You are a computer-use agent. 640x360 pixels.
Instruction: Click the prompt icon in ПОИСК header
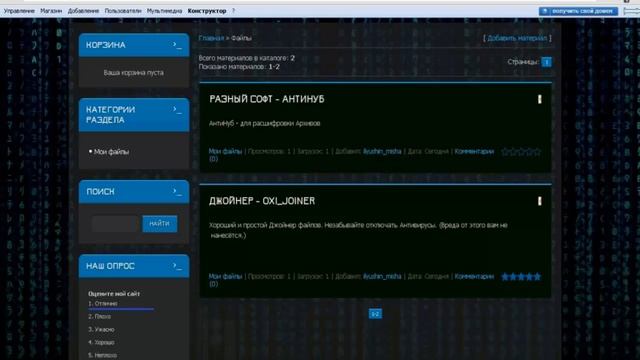coord(177,191)
